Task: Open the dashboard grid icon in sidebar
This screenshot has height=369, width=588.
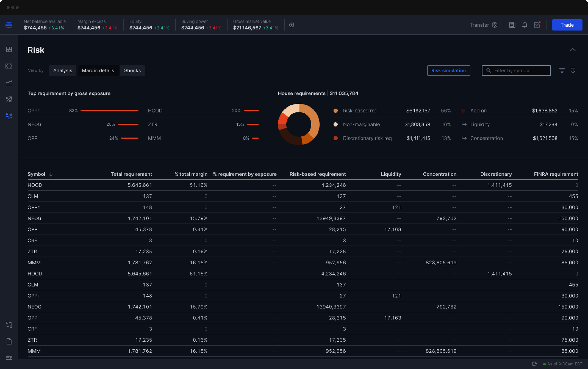Action: (9, 49)
